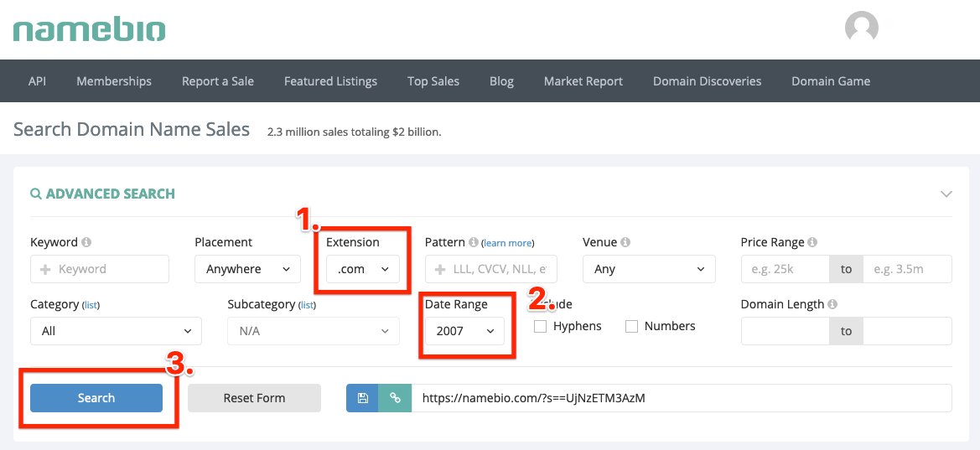Click the Pattern learn more link
The image size is (980, 450).
click(507, 243)
